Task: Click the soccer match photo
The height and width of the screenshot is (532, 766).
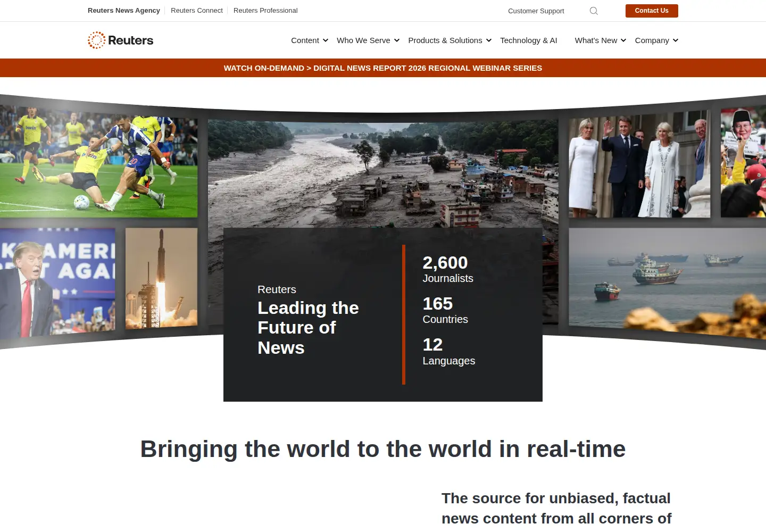Action: tap(98, 161)
